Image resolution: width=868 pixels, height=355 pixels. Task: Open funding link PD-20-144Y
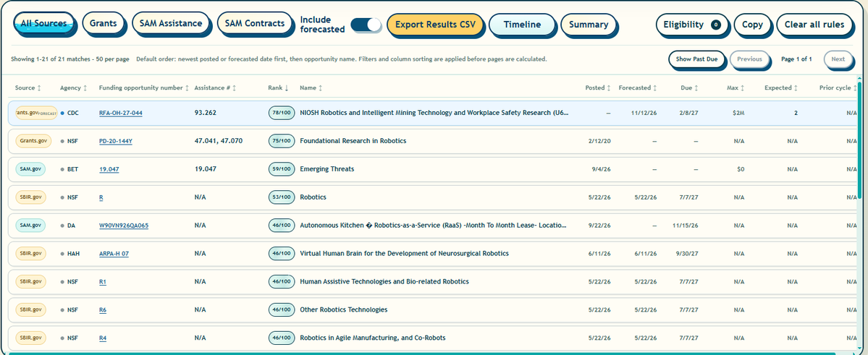tap(116, 141)
